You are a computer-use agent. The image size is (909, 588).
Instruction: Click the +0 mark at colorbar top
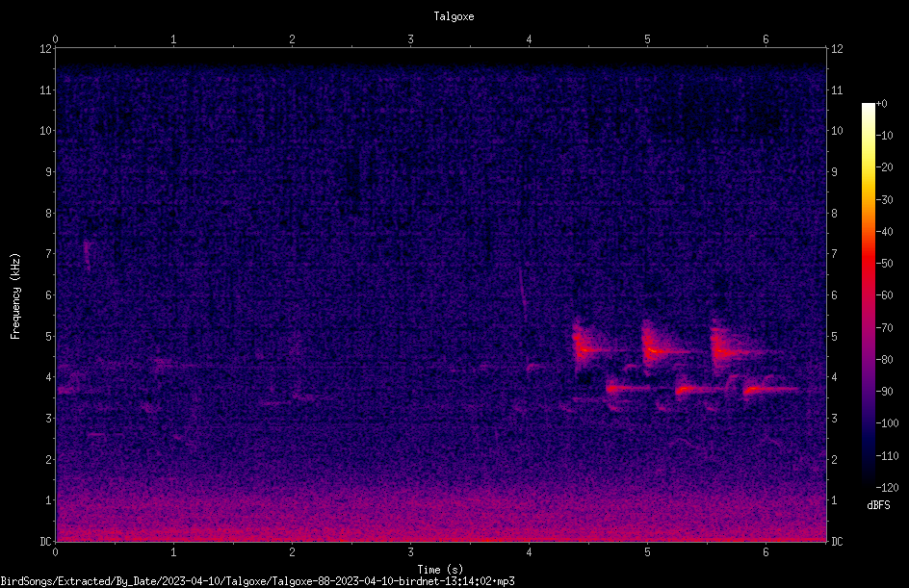tap(881, 104)
